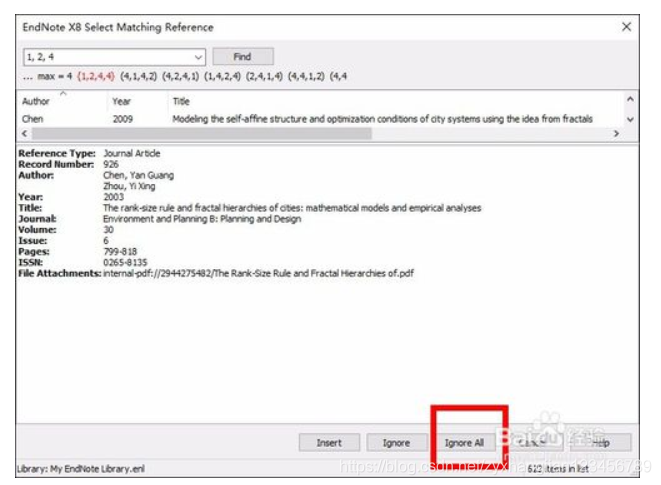
Task: Click the ISSN value 0265-8135
Action: pyautogui.click(x=125, y=262)
